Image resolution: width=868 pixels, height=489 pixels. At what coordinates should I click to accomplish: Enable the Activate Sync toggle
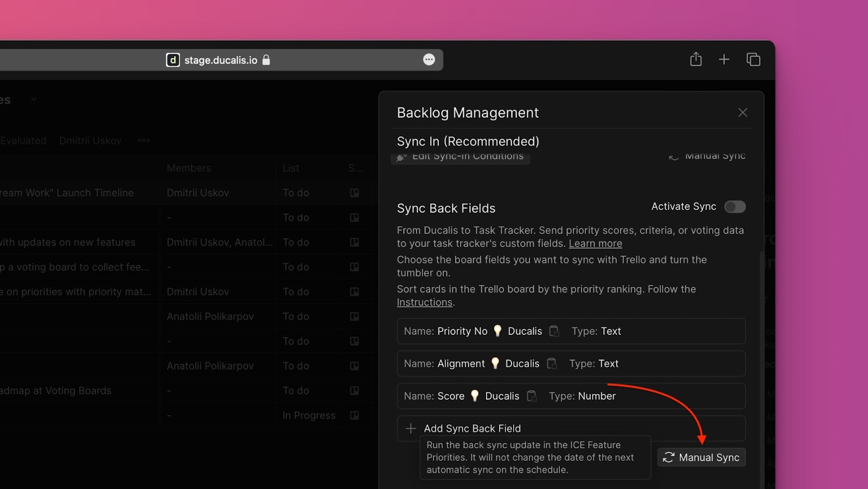click(735, 207)
